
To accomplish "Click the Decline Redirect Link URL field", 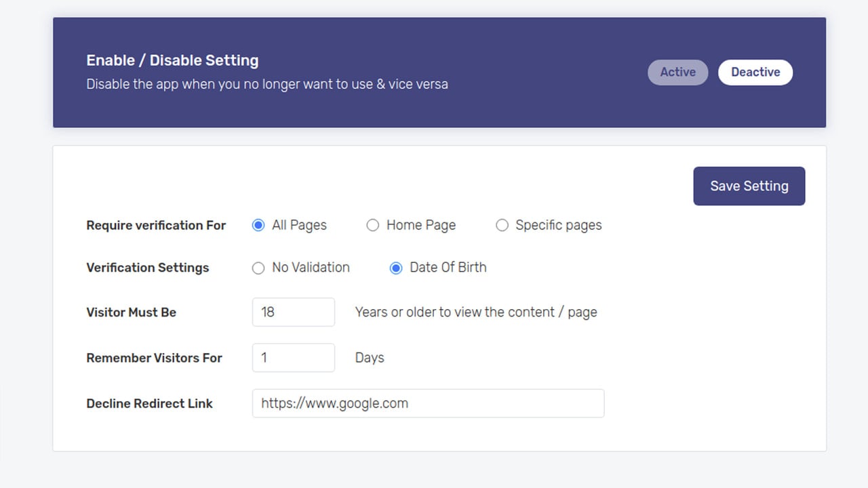I will pyautogui.click(x=428, y=403).
